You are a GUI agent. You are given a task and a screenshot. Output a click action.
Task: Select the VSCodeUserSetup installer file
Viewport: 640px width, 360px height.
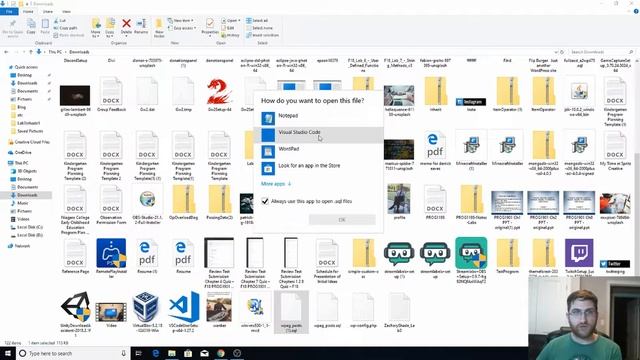[x=183, y=312]
